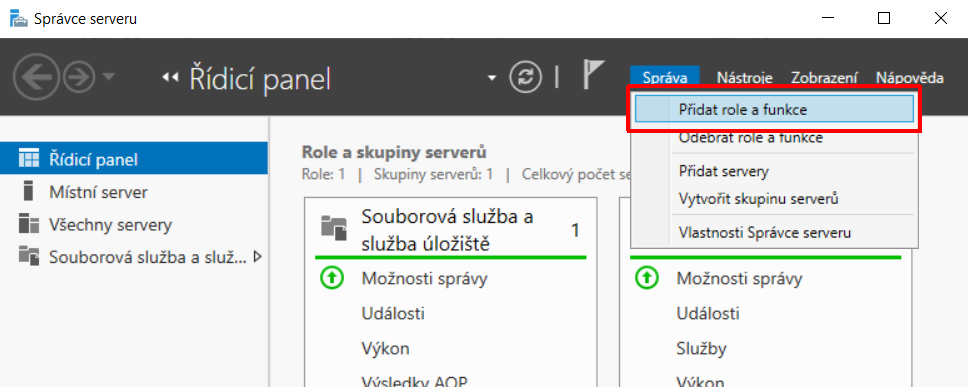Click the Místní server icon in sidebar

pos(27,191)
